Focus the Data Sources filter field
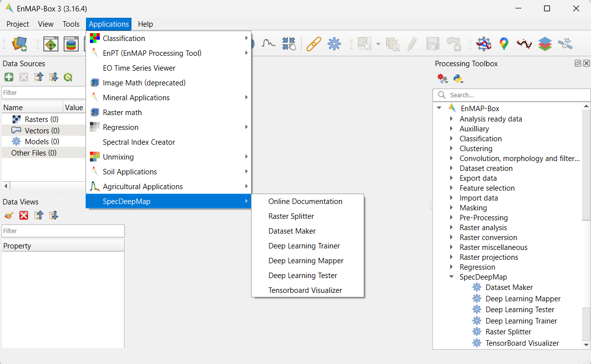This screenshot has height=364, width=591. 43,93
